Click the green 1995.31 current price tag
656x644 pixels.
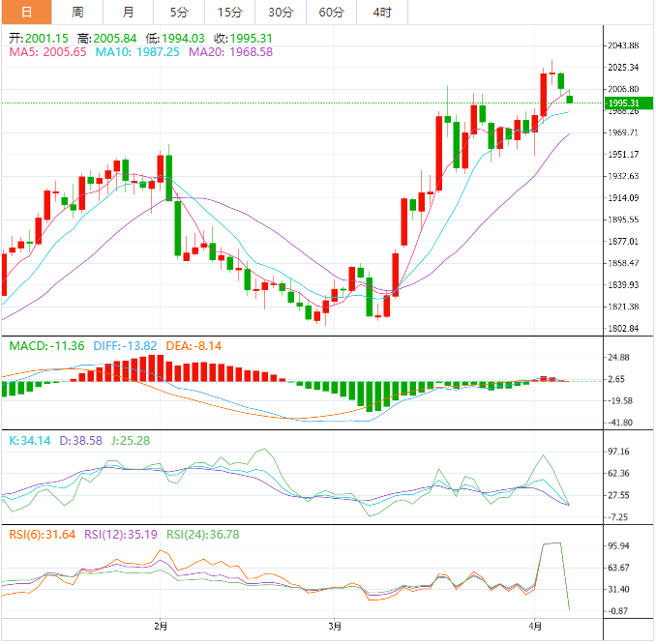620,102
